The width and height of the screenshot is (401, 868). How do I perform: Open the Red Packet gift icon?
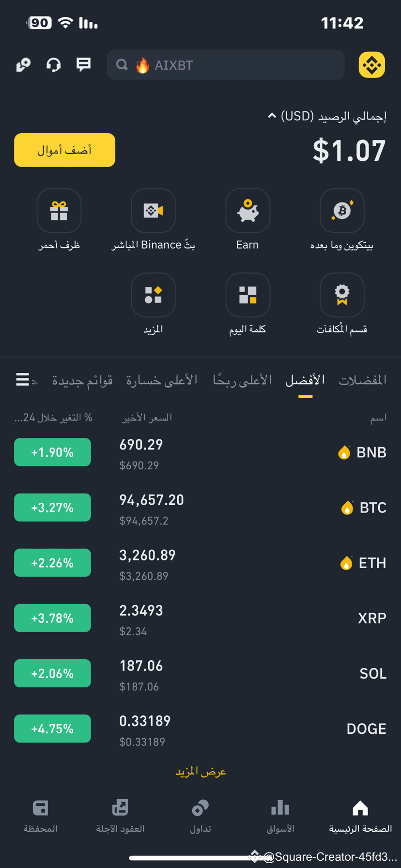click(x=59, y=211)
